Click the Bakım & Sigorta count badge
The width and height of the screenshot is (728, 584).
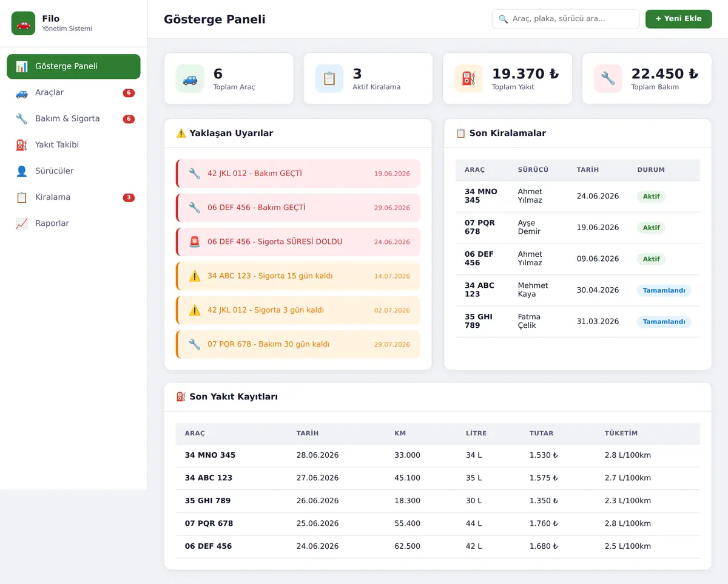click(x=129, y=119)
